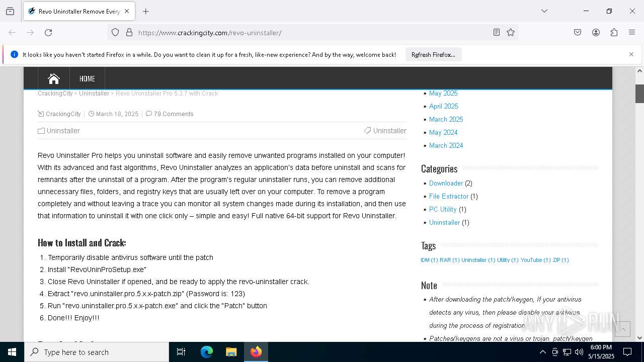Viewport: 644px width, 362px height.
Task: Open Uninstaller tag in tag cloud
Action: coord(478,260)
